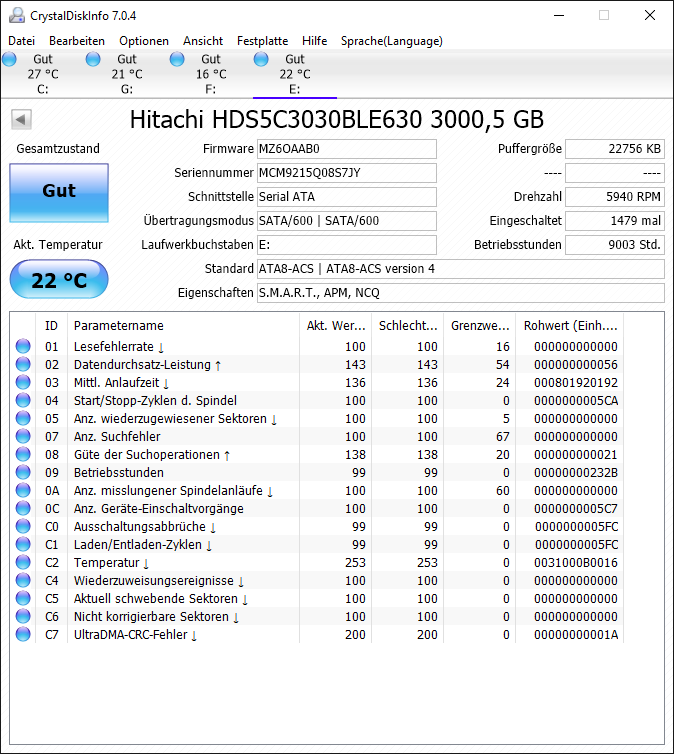Click status orb for Geräte-Einschaltvorgänge row
The image size is (674, 754).
click(23, 508)
